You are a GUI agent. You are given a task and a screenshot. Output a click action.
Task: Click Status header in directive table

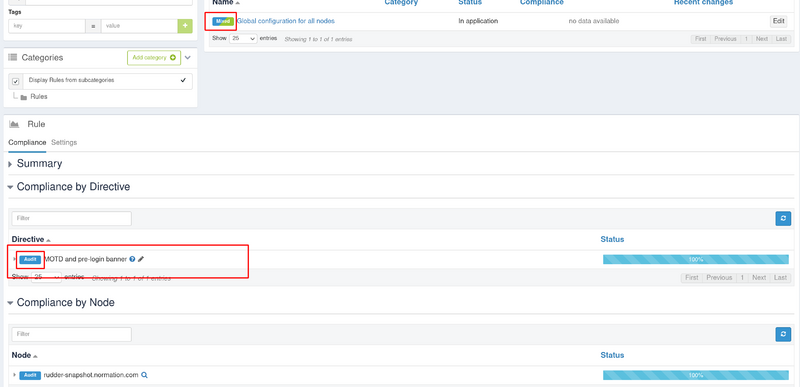tap(612, 239)
